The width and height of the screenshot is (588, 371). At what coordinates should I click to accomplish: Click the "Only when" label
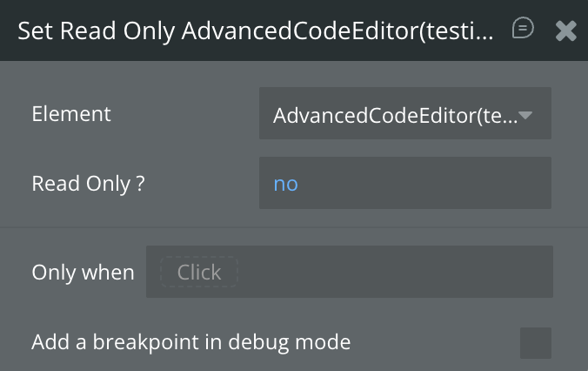point(83,273)
